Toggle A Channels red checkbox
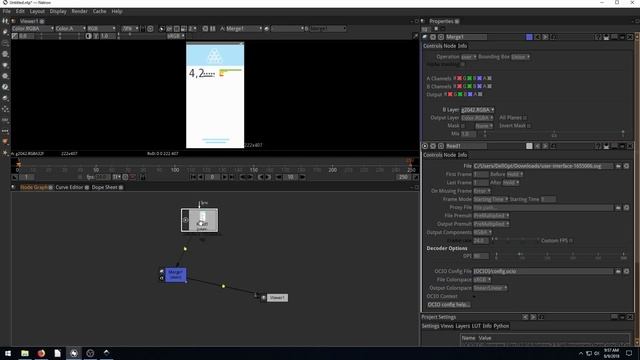Viewport: 640px width, 360px height. pyautogui.click(x=459, y=78)
